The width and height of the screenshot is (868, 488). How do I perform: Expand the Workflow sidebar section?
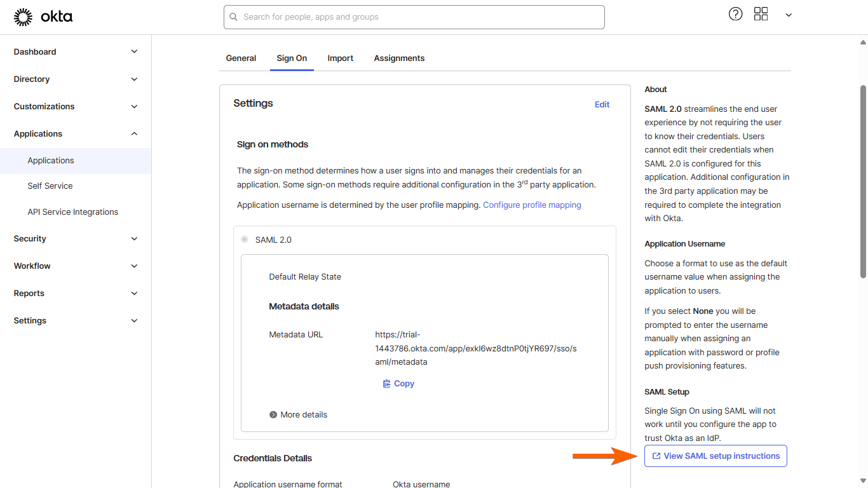tap(76, 266)
